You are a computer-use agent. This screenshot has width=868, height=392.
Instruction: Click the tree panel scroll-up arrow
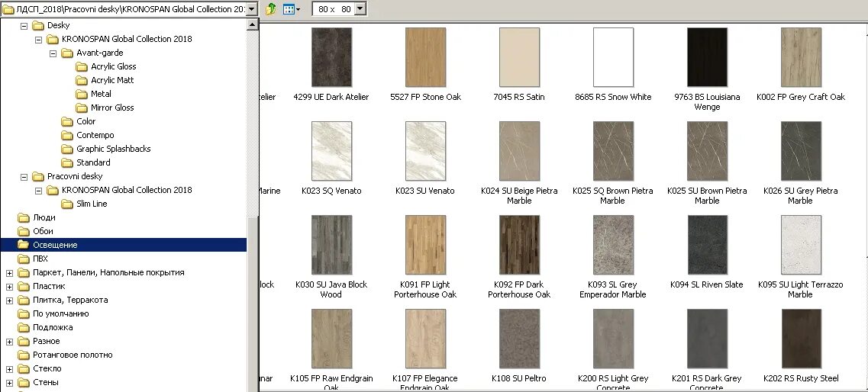(x=253, y=25)
